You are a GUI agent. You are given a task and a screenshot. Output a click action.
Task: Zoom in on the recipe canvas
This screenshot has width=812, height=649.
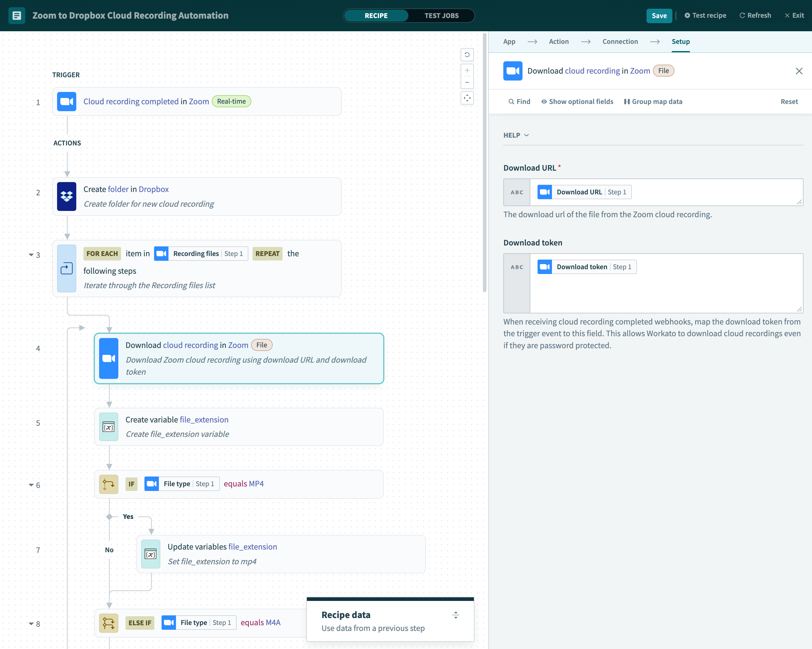pyautogui.click(x=467, y=71)
